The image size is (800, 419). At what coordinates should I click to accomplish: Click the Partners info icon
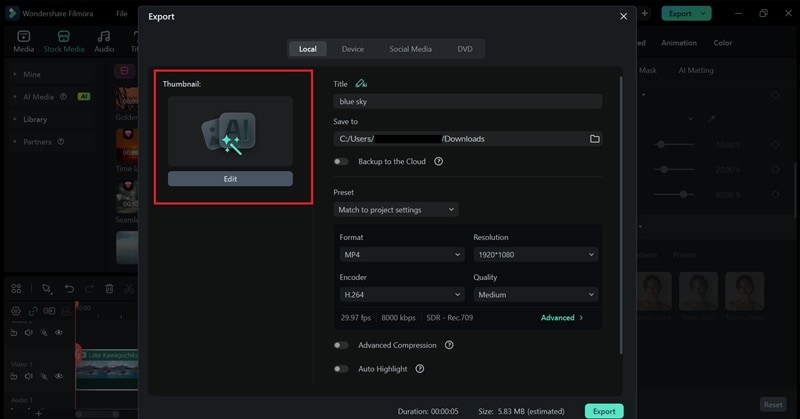[61, 141]
